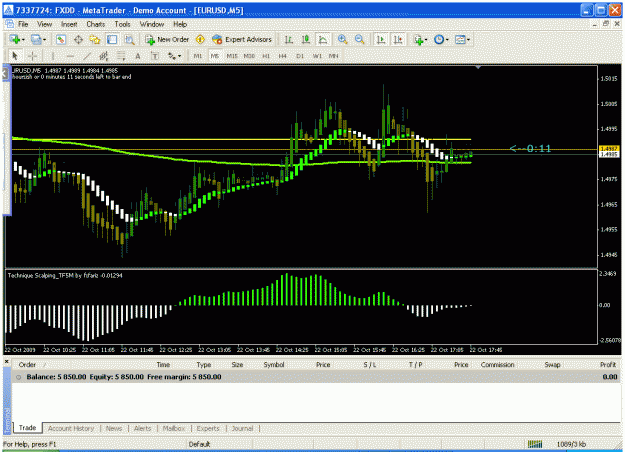Select the Text tool A

tap(138, 56)
